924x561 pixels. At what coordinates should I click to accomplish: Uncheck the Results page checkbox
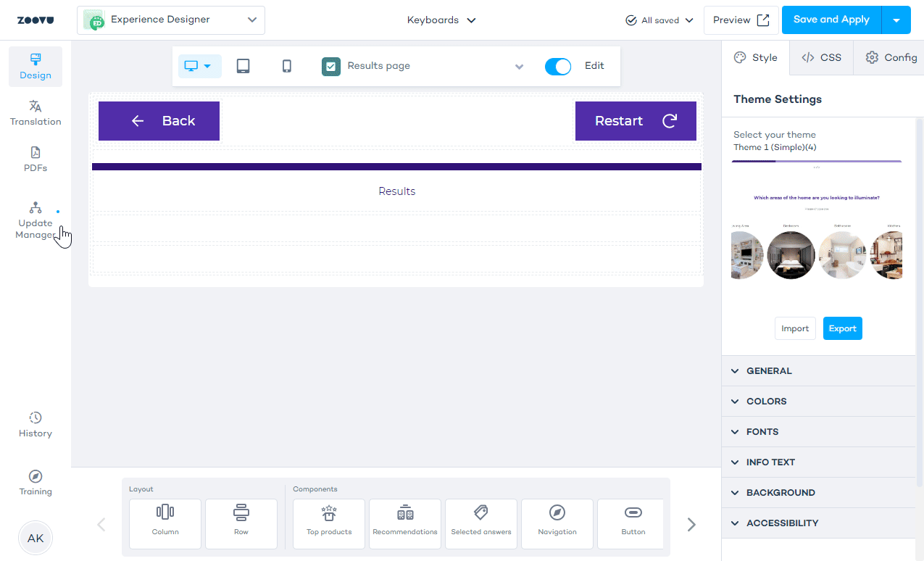point(330,66)
